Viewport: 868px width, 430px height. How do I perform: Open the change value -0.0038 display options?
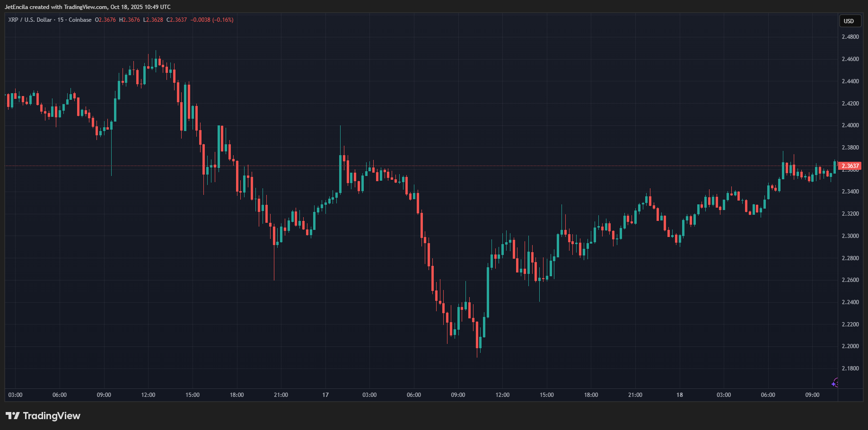(200, 20)
